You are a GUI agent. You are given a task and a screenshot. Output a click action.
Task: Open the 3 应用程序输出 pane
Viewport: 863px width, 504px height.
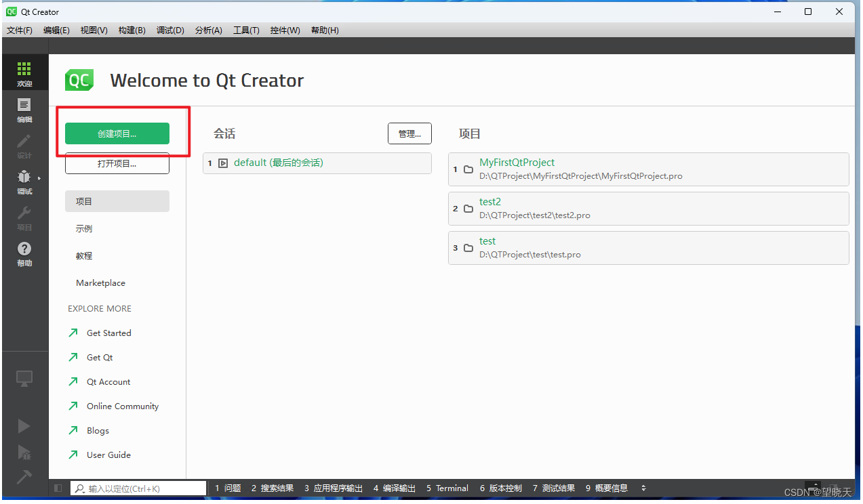334,488
